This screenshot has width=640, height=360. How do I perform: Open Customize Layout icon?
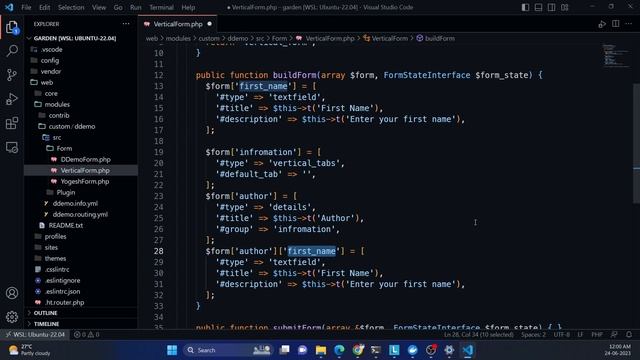(564, 7)
